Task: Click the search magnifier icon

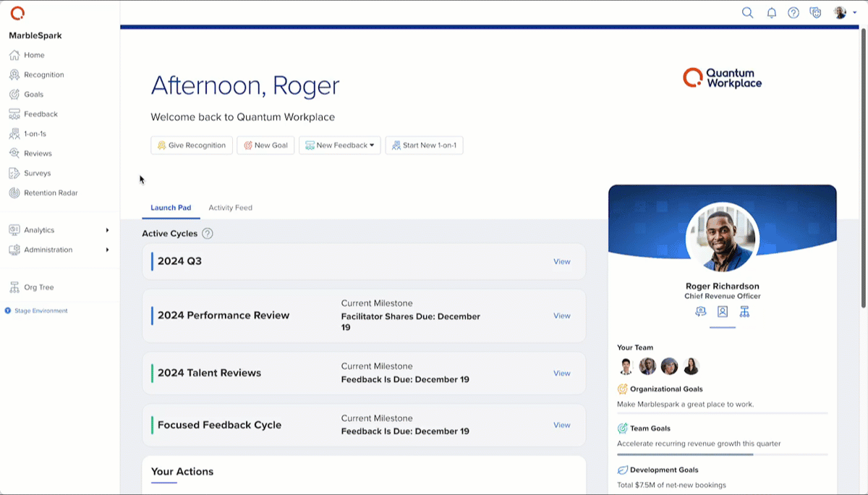Action: click(x=748, y=12)
